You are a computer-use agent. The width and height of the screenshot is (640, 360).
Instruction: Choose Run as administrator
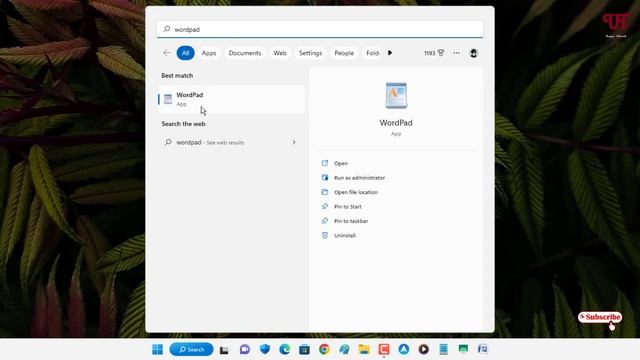[x=360, y=178]
